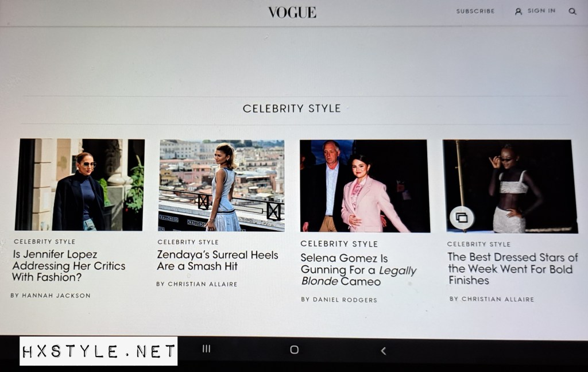588x372 pixels.
Task: Tap the Android back arrow icon
Action: tap(383, 351)
